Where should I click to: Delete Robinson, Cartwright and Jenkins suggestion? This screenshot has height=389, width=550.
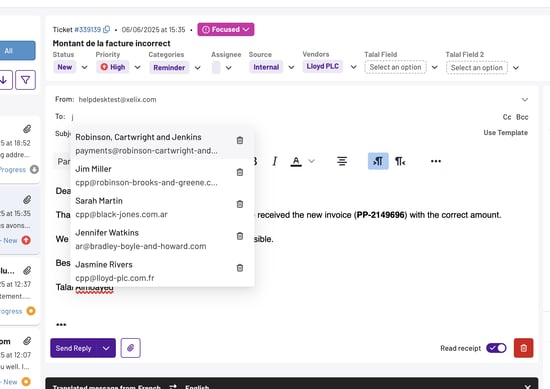point(240,140)
